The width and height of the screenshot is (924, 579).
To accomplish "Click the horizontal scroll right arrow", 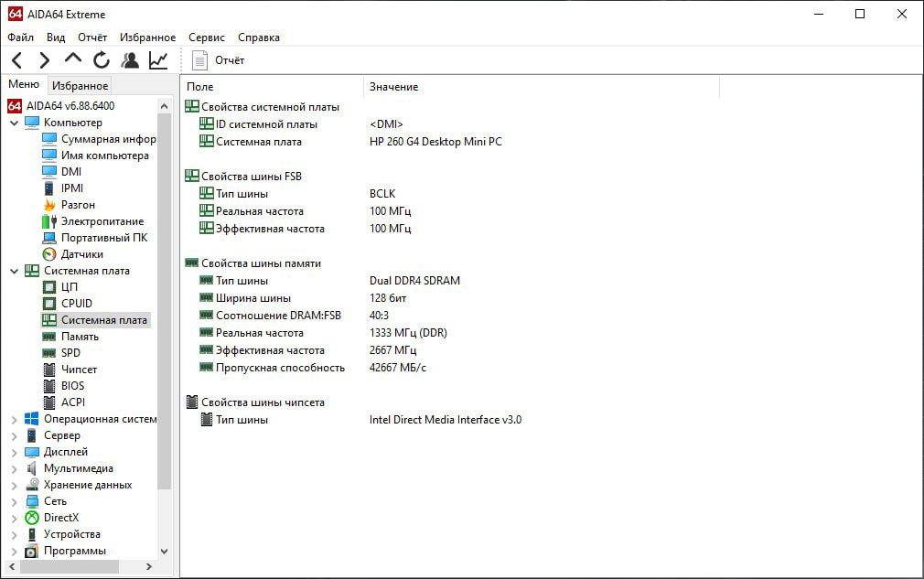I will [149, 566].
